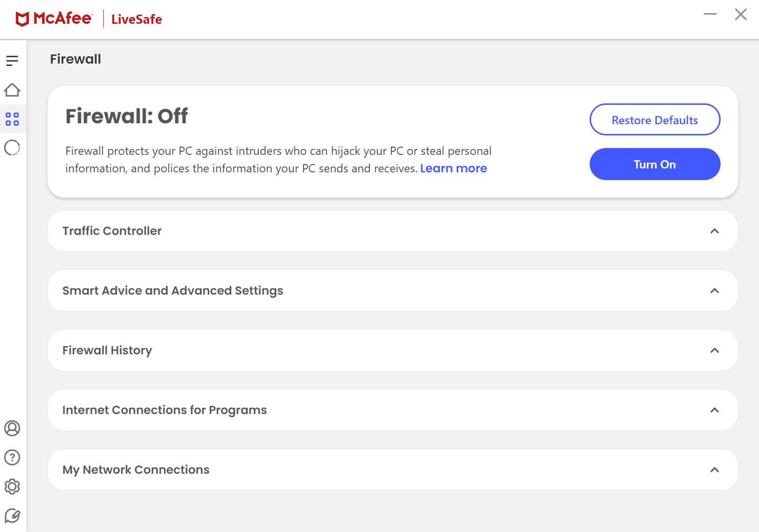
Task: Open the Help question mark icon
Action: pyautogui.click(x=12, y=457)
